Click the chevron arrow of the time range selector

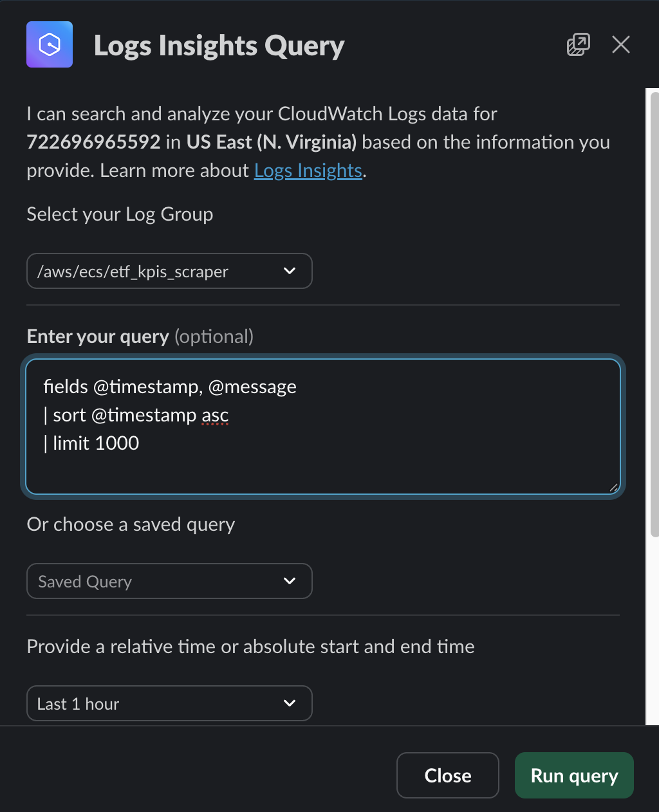(290, 703)
